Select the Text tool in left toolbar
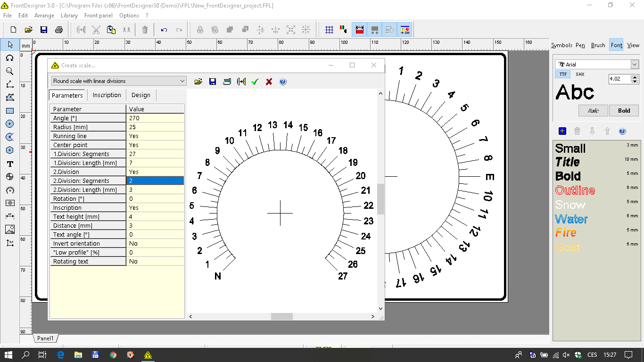 point(9,164)
